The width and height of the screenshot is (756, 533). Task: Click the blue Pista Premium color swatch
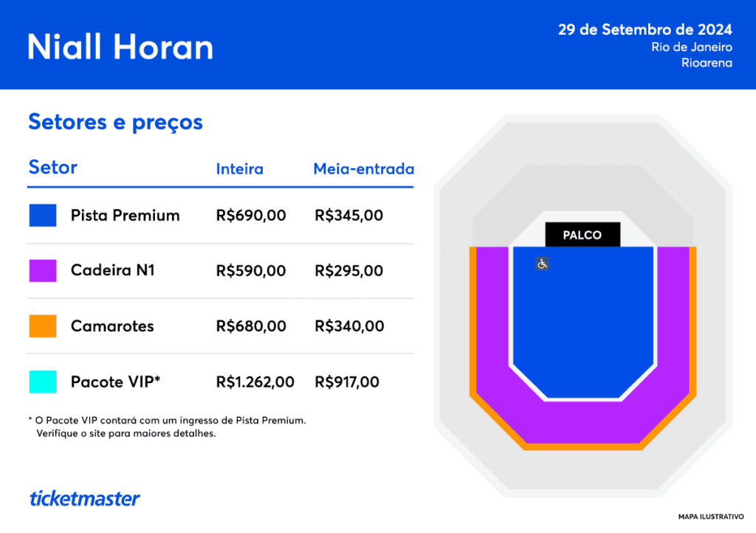(x=43, y=216)
